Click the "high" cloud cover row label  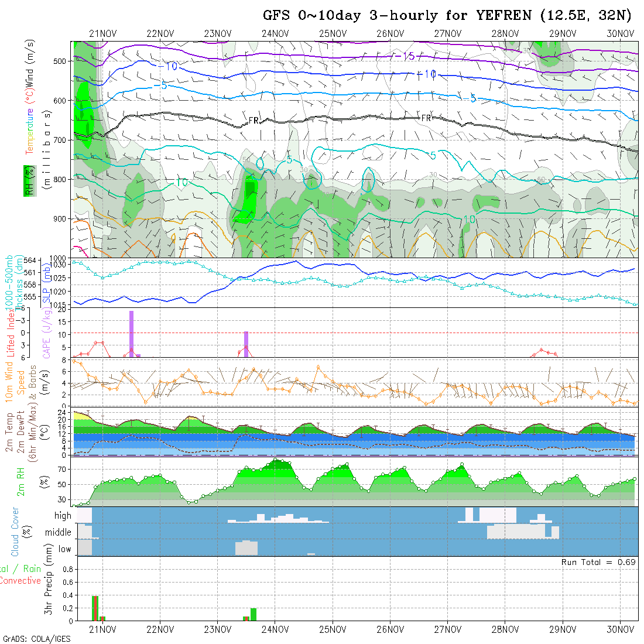point(63,516)
